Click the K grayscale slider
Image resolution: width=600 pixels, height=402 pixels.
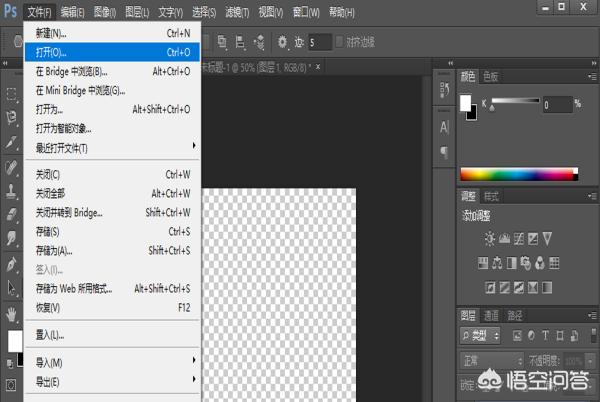[x=515, y=101]
